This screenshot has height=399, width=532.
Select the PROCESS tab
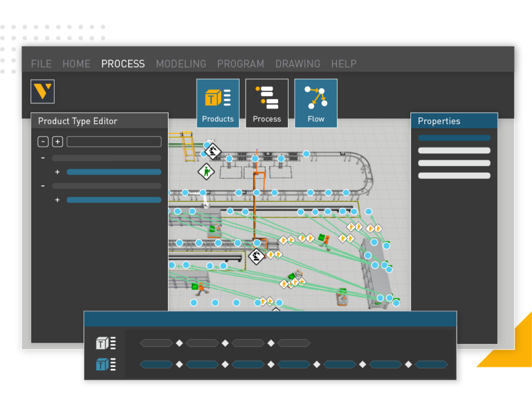(x=123, y=64)
